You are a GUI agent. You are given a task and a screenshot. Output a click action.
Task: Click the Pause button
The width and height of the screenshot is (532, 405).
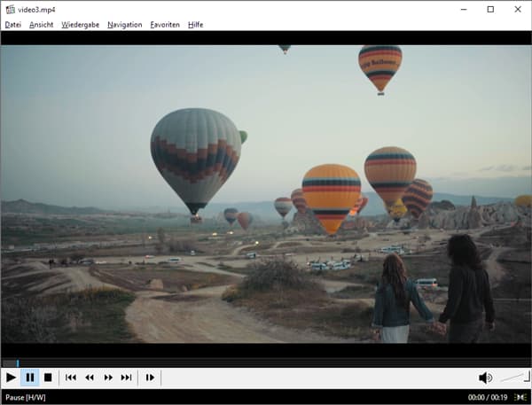point(29,378)
